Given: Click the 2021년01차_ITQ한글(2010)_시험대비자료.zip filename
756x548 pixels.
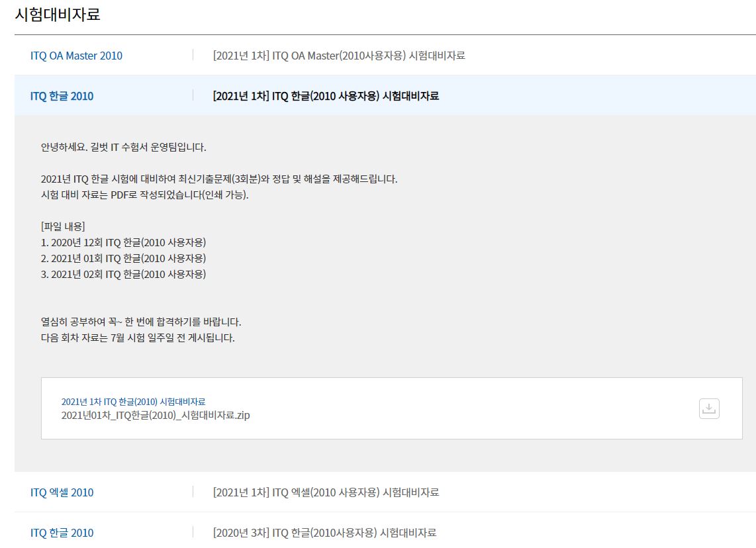Looking at the screenshot, I should point(156,416).
